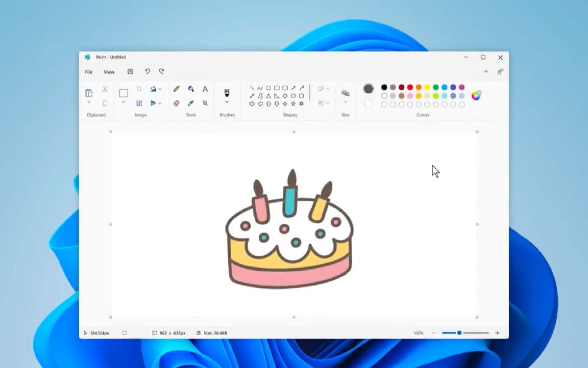Undo the last action
The width and height of the screenshot is (588, 368).
(x=147, y=72)
